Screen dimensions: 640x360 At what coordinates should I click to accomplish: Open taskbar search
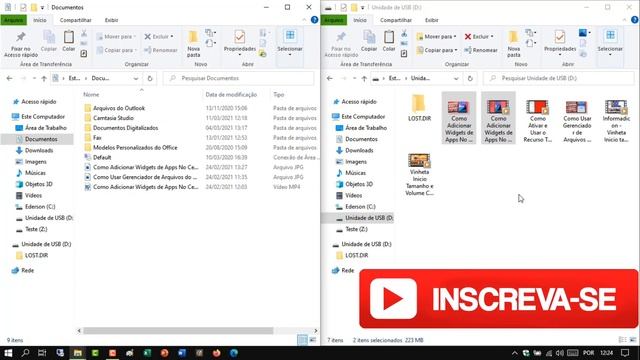pyautogui.click(x=25, y=353)
